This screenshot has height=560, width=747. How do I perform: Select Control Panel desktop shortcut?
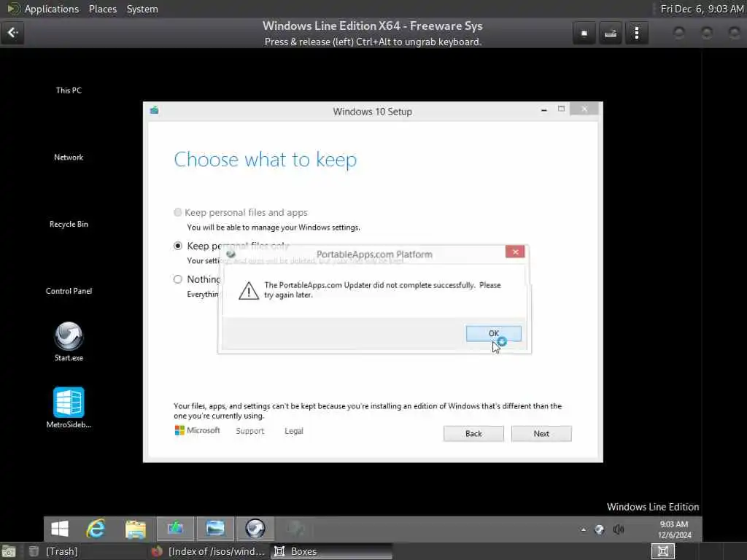69,291
